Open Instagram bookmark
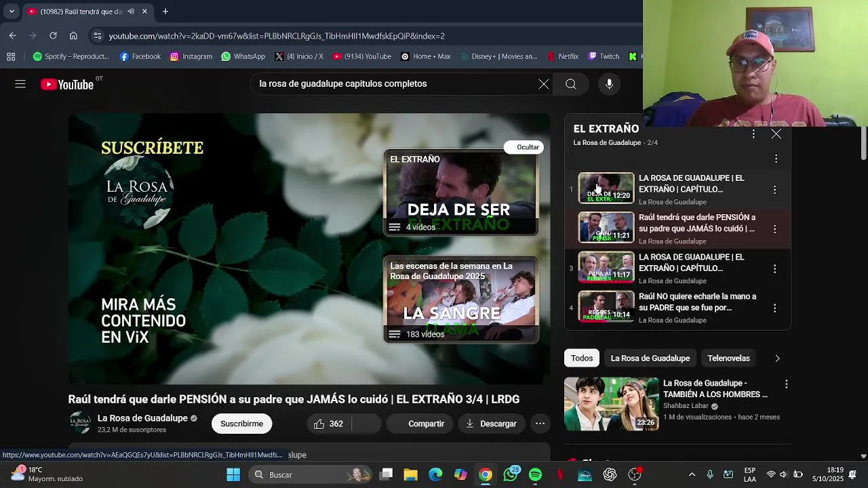Viewport: 868px width, 488px height. tap(191, 57)
